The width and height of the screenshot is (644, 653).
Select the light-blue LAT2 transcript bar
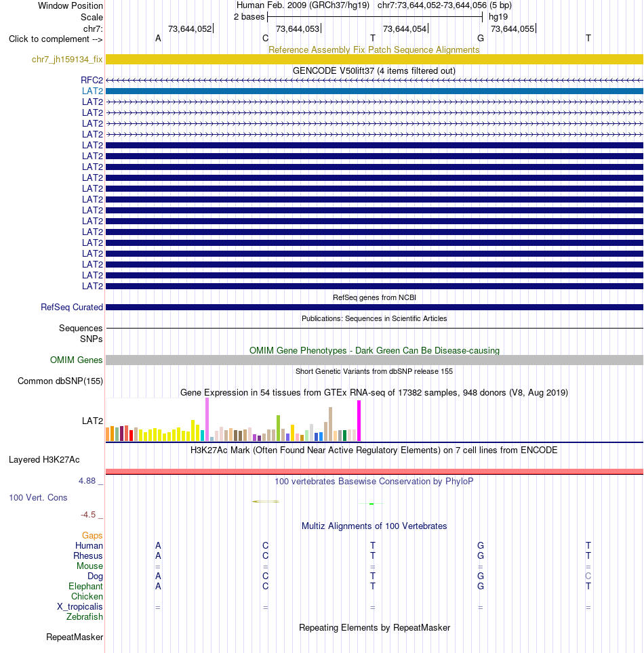pyautogui.click(x=374, y=91)
